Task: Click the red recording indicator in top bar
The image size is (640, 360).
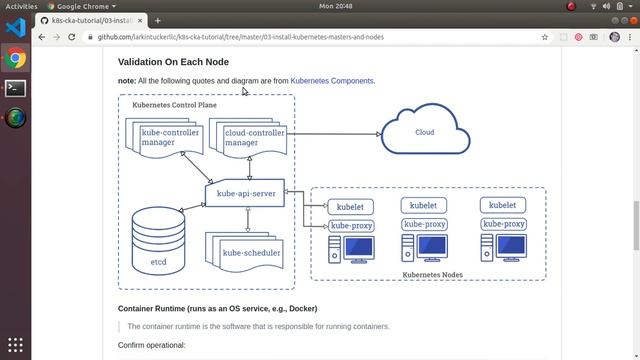Action: tap(571, 6)
